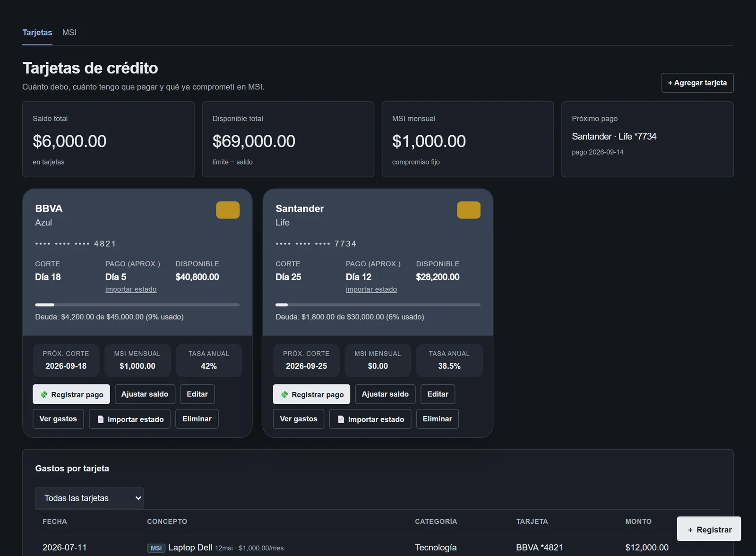Click importar estado link on Santander card
This screenshot has height=556, width=756.
371,289
